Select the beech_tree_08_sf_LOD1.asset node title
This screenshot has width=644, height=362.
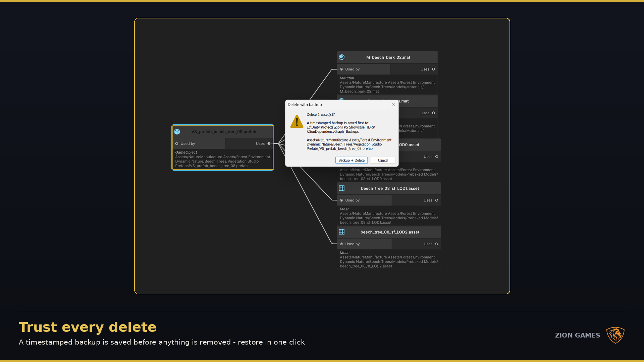click(x=390, y=188)
